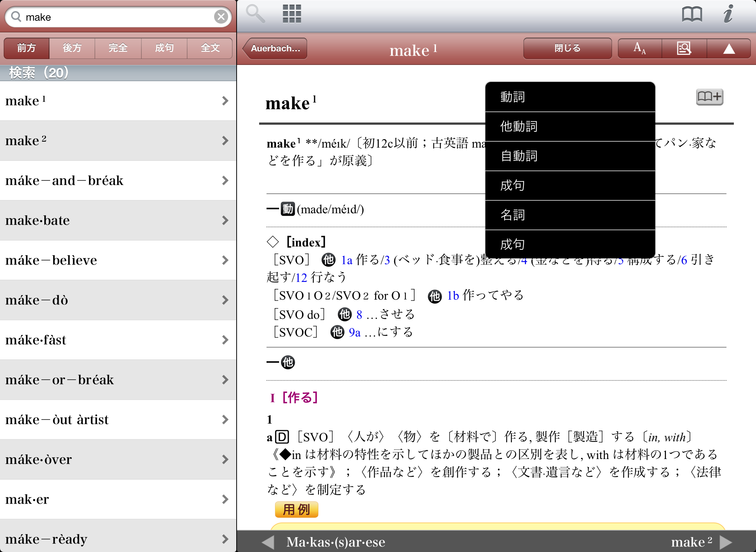Screen dimensions: 756x552
Task: Tap the info 'i' icon
Action: click(728, 14)
